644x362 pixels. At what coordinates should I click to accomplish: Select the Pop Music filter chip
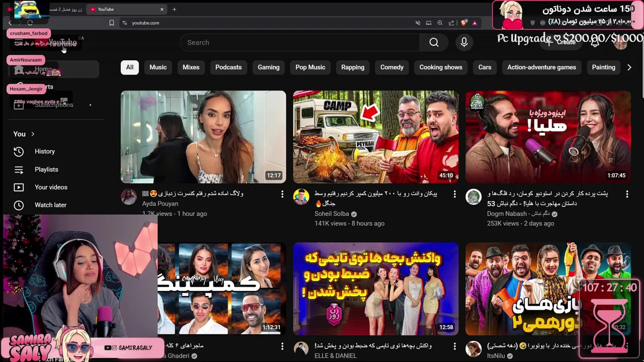tap(310, 67)
